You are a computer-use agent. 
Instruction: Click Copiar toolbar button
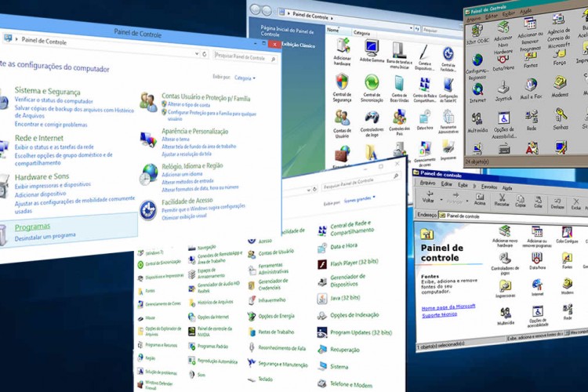coord(520,201)
